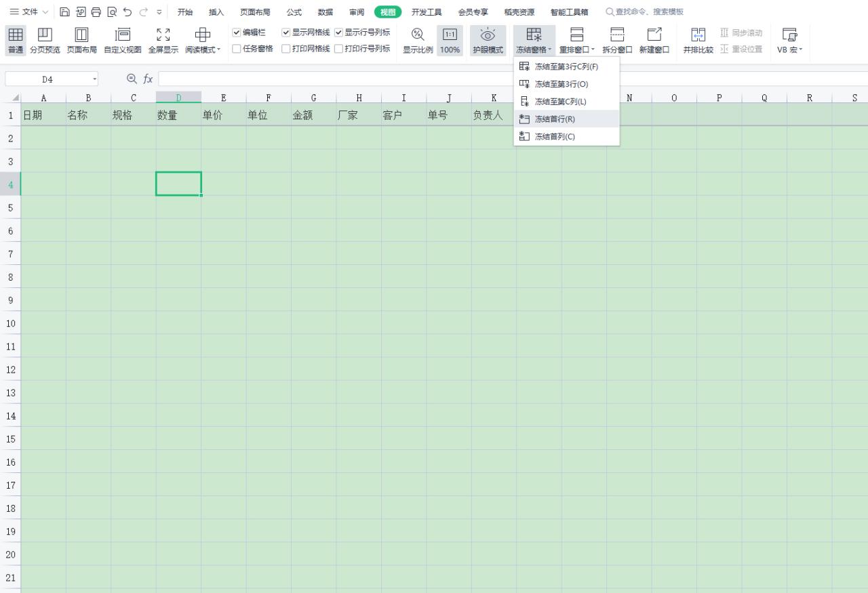Check 打印网格线 checkbox
The height and width of the screenshot is (593, 868).
[285, 49]
